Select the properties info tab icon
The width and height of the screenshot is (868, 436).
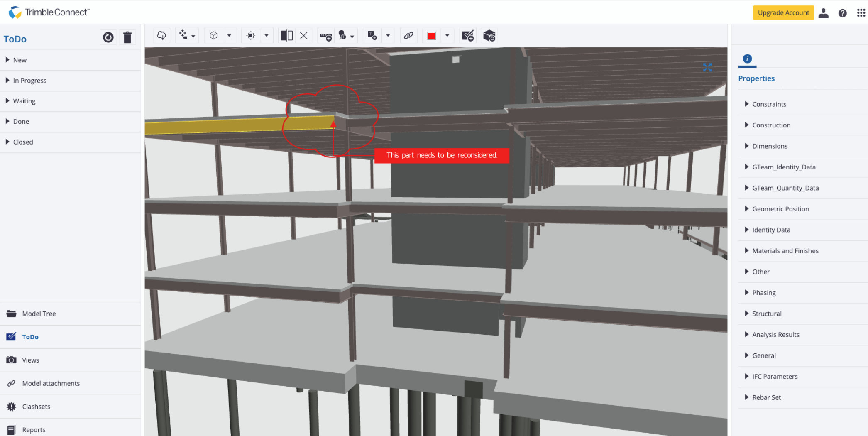point(747,59)
